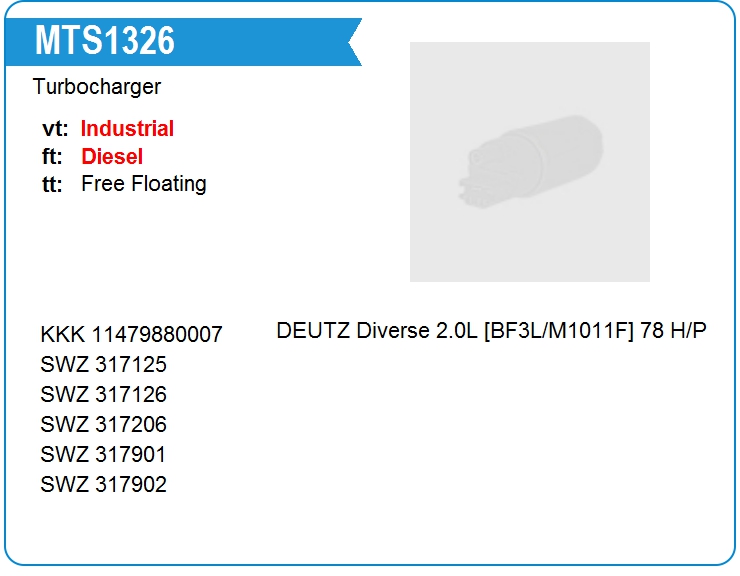Click the ft: field label
Screen dimensions: 740x576
(x=52, y=157)
